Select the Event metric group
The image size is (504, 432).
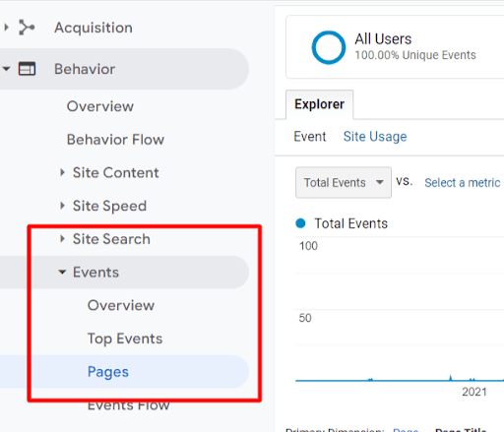(310, 137)
